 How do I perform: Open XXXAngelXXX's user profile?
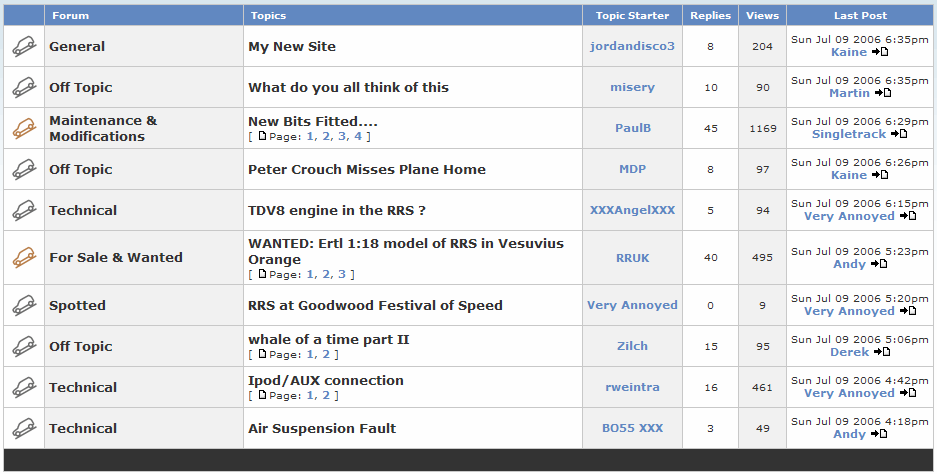[632, 210]
